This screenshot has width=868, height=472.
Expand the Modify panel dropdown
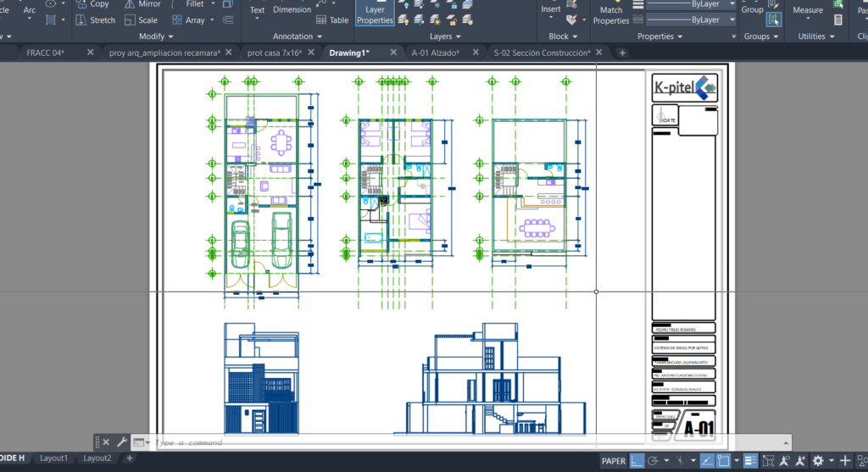coord(156,36)
